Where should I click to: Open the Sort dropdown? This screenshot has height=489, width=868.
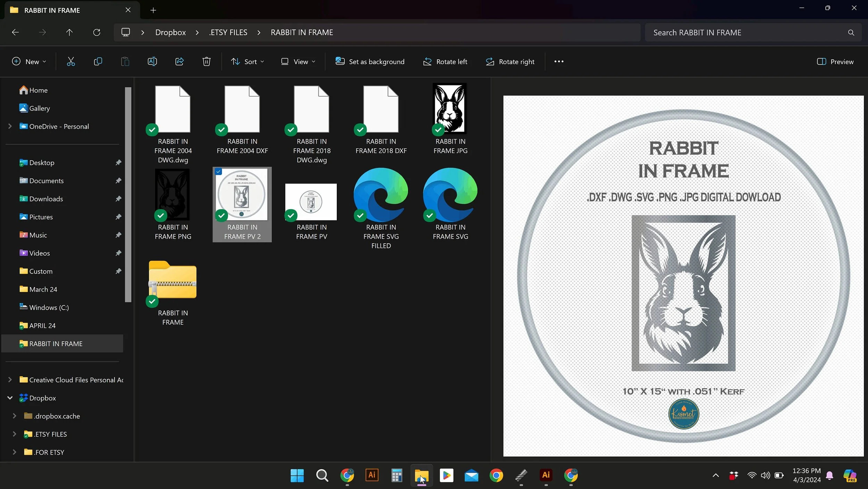click(x=248, y=62)
